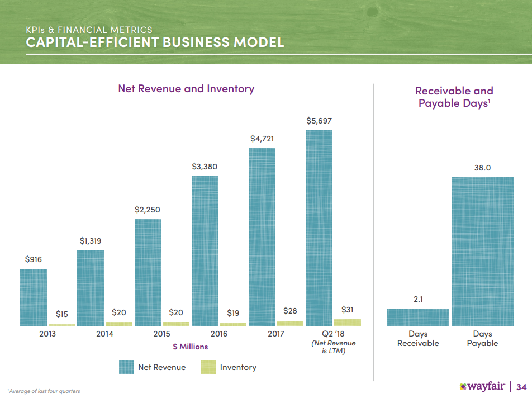Select the 2013 net revenue bar
This screenshot has width=532, height=398.
click(34, 297)
